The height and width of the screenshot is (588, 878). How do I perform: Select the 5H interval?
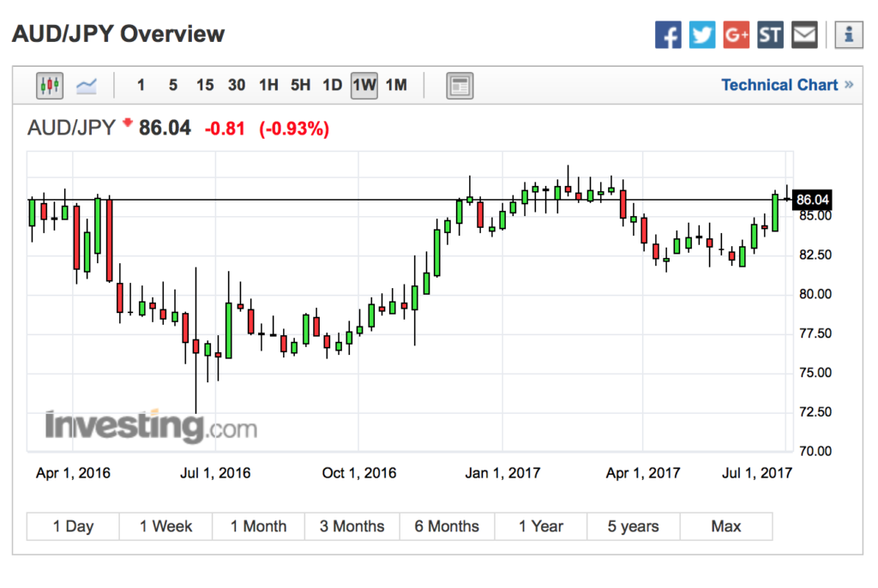click(x=300, y=85)
